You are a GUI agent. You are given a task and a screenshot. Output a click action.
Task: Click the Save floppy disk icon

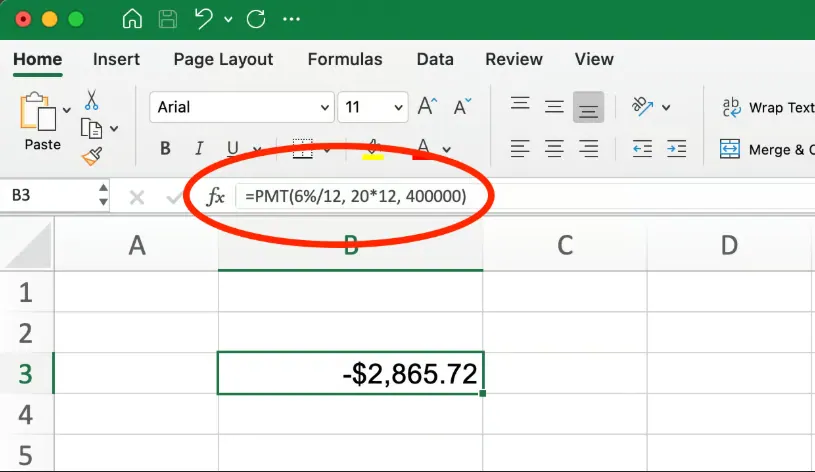pyautogui.click(x=168, y=19)
